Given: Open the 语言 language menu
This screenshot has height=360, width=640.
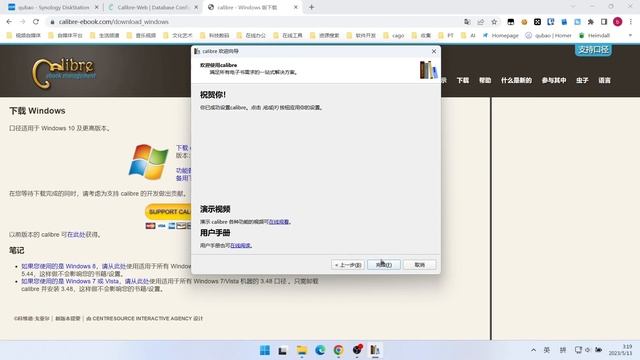Looking at the screenshot, I should [604, 80].
